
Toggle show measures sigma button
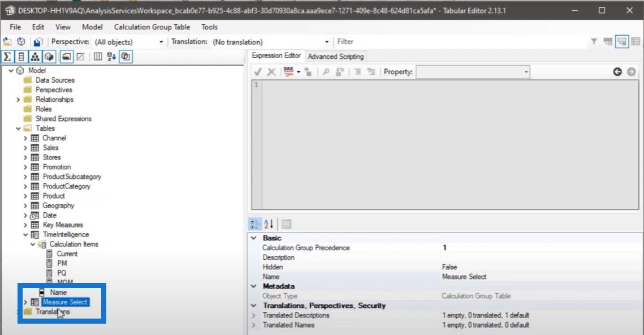click(7, 57)
